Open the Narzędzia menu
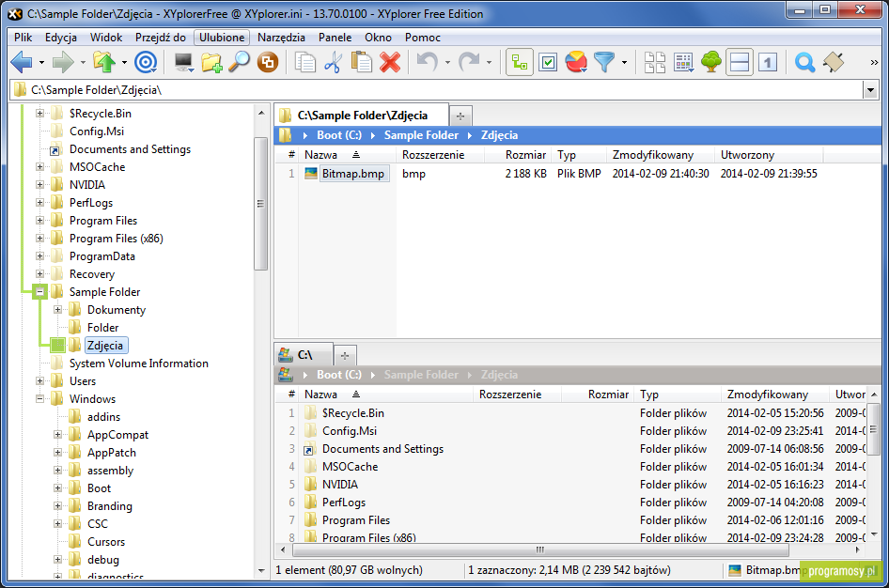Screen dimensions: 889x588 pyautogui.click(x=281, y=38)
